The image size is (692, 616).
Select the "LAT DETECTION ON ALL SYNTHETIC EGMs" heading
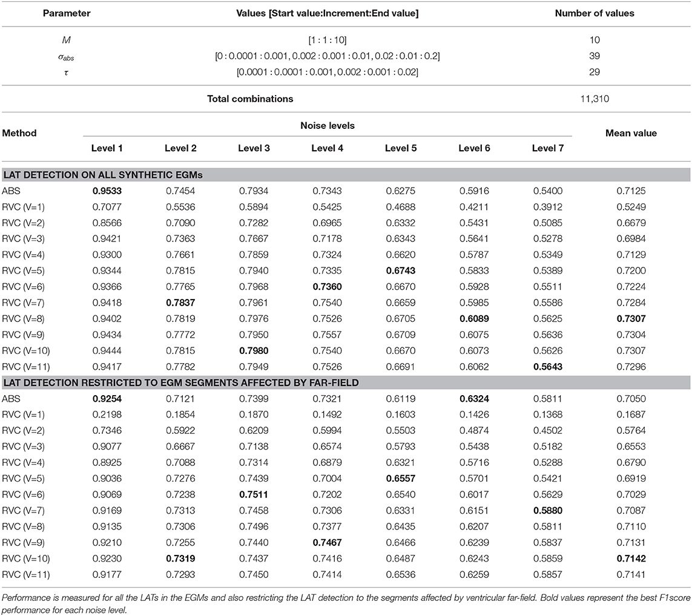coord(103,175)
